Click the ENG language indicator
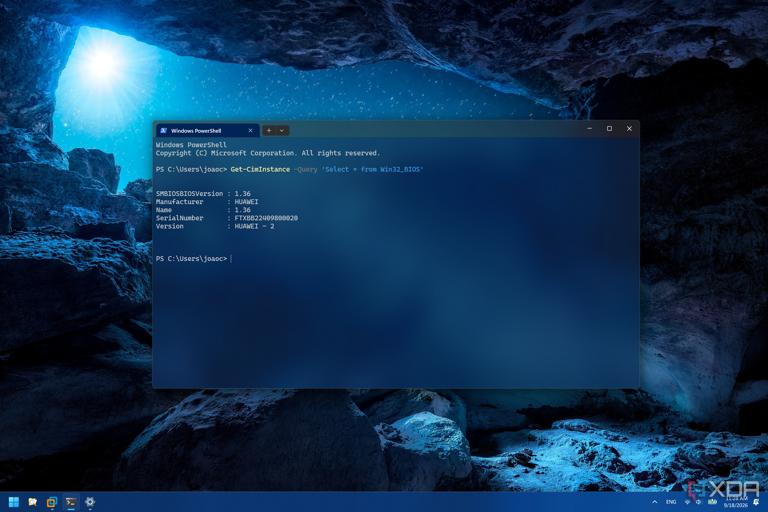768x512 pixels. click(x=671, y=502)
